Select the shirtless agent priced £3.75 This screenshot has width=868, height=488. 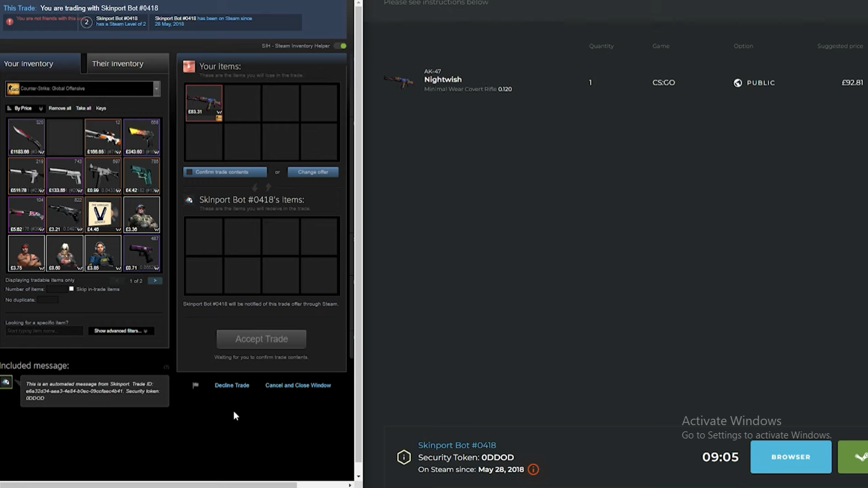click(27, 254)
